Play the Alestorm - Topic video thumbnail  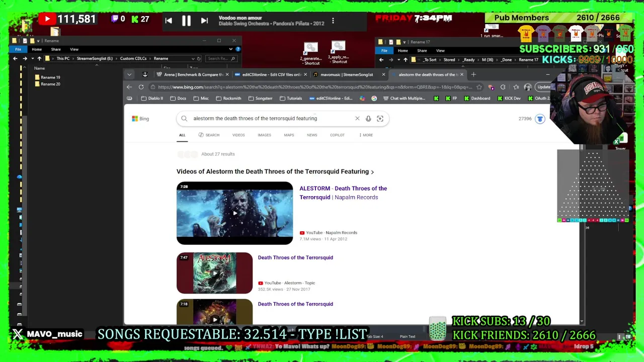click(214, 273)
